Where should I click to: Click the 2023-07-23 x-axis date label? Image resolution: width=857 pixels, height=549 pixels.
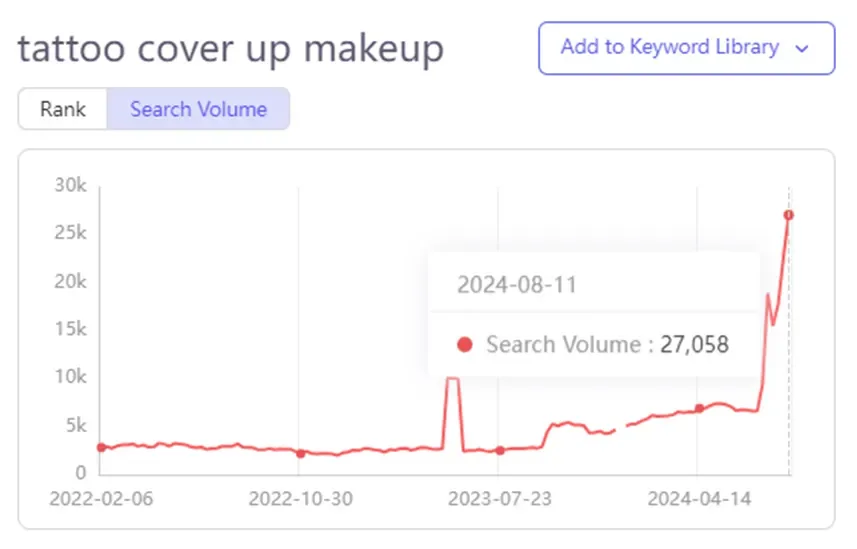point(500,499)
